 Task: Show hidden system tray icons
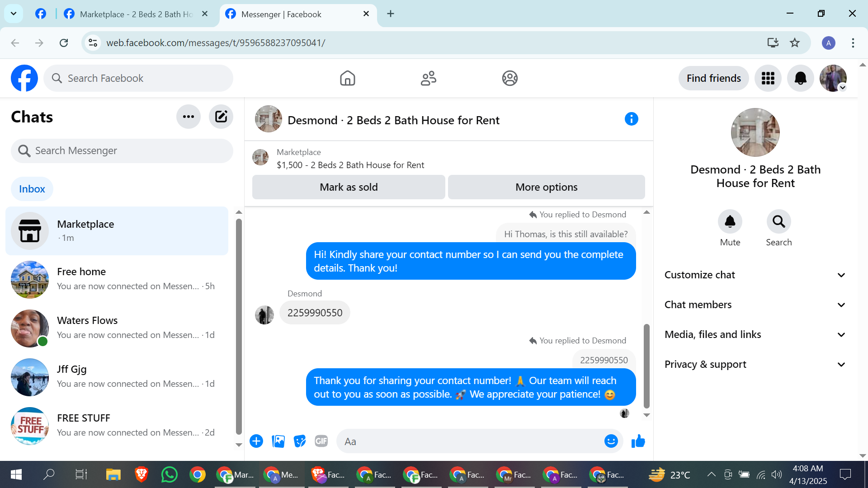click(711, 474)
